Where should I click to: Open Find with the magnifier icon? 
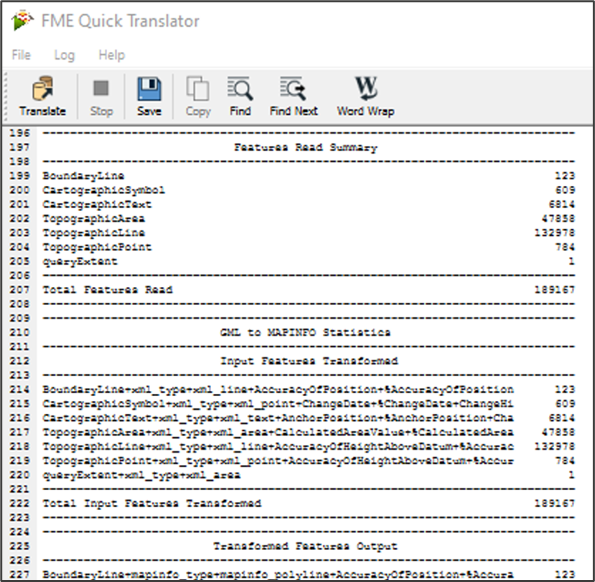(240, 96)
